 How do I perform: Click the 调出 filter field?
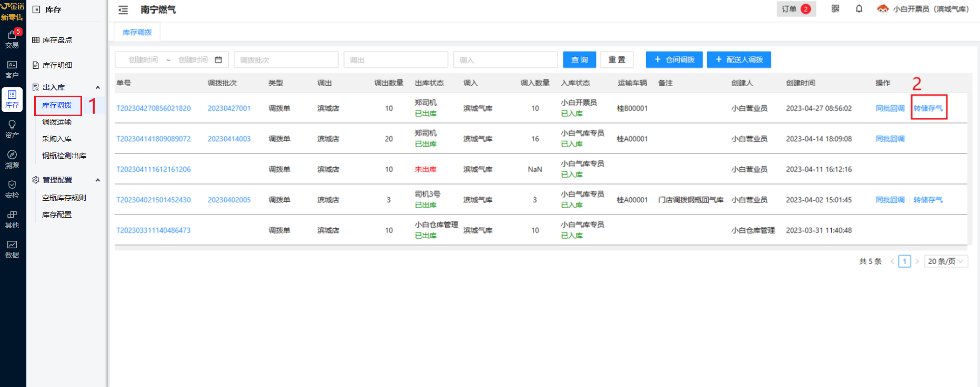(396, 60)
